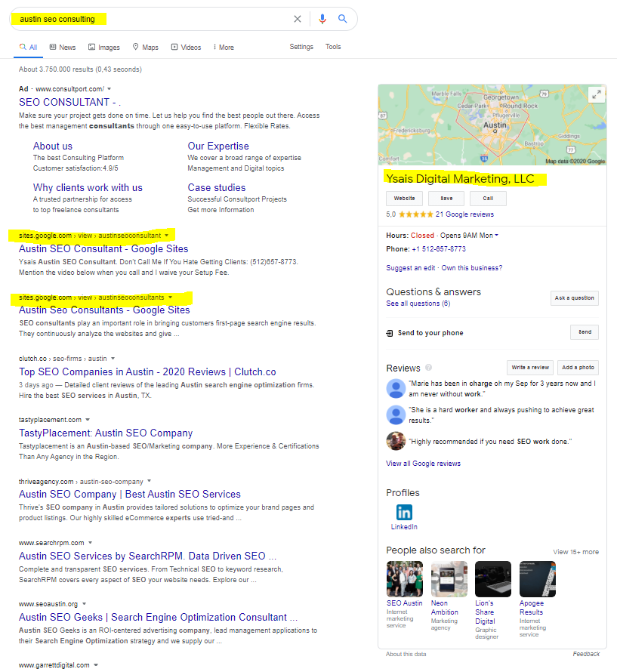Click the Austin area map thumbnail
The height and width of the screenshot is (672, 617).
pos(492,125)
